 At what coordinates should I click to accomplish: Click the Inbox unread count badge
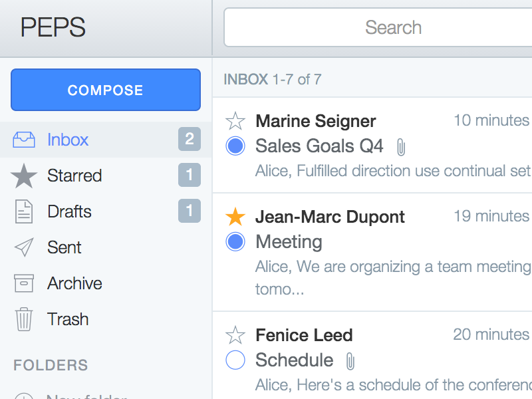click(x=189, y=140)
